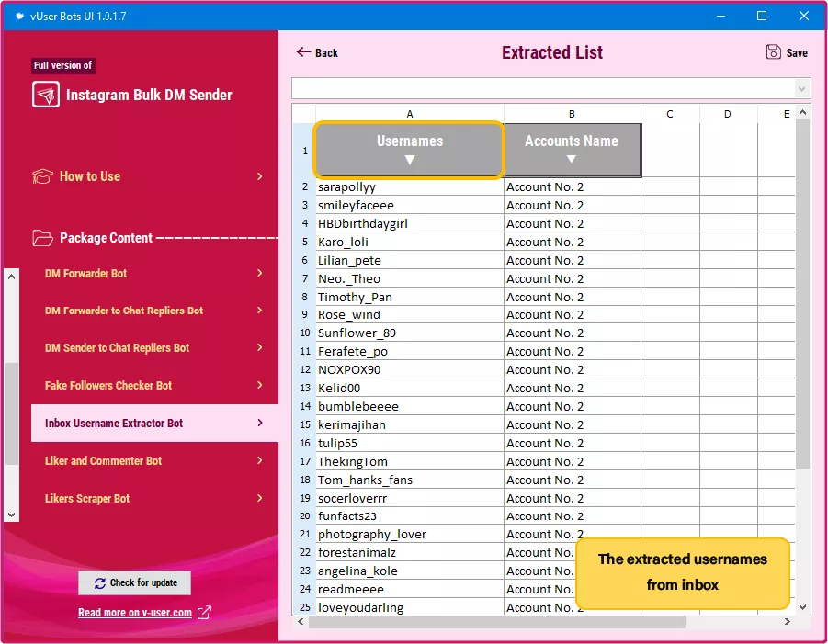Screen dimensions: 828x644
Task: Select the Rose_wind cell
Action: tap(410, 315)
